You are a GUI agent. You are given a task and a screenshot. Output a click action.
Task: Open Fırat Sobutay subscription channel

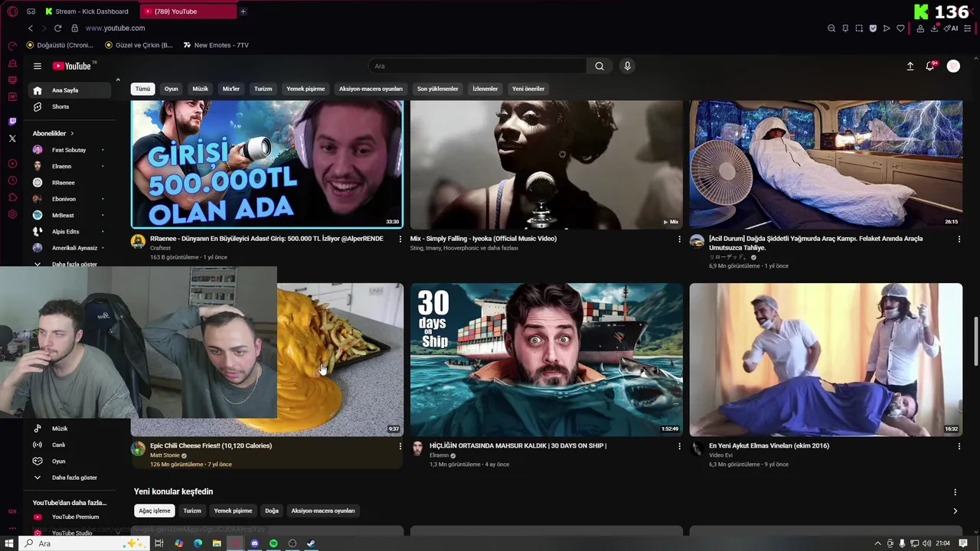pos(69,150)
